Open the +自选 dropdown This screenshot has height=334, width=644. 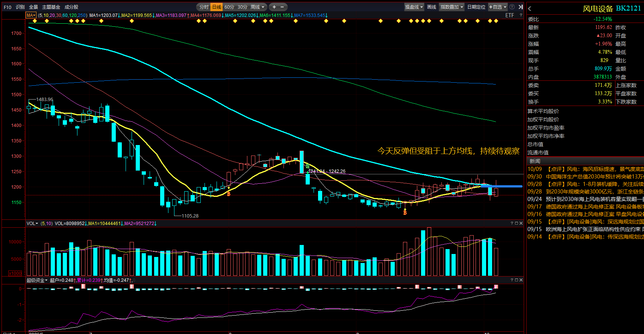tap(498, 7)
